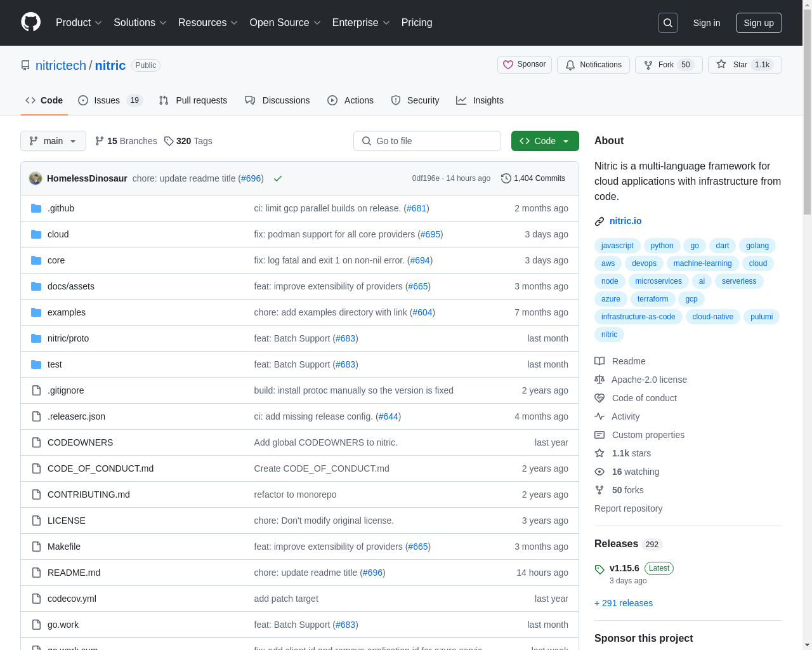812x650 pixels.
Task: Click the Sign up button
Action: coord(759,23)
